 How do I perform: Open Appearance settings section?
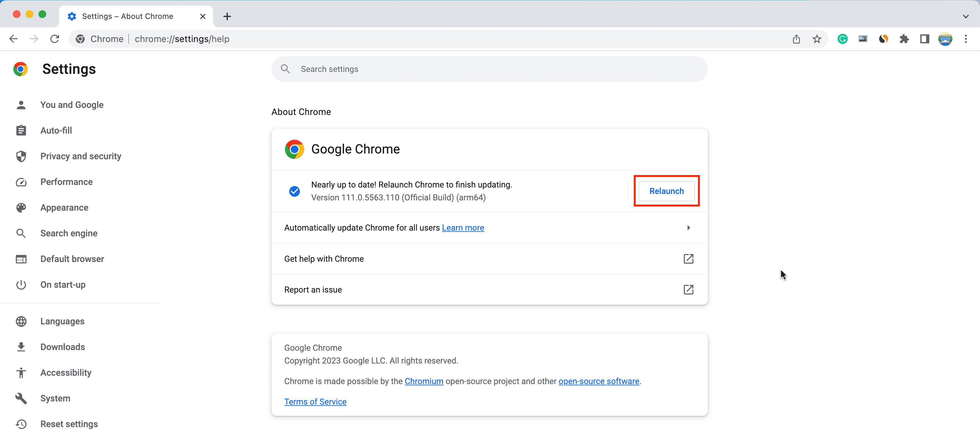[64, 208]
